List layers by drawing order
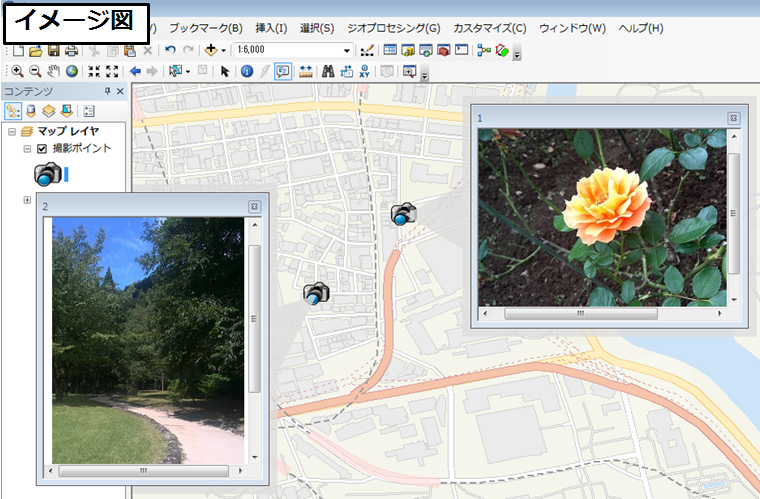 tap(13, 111)
